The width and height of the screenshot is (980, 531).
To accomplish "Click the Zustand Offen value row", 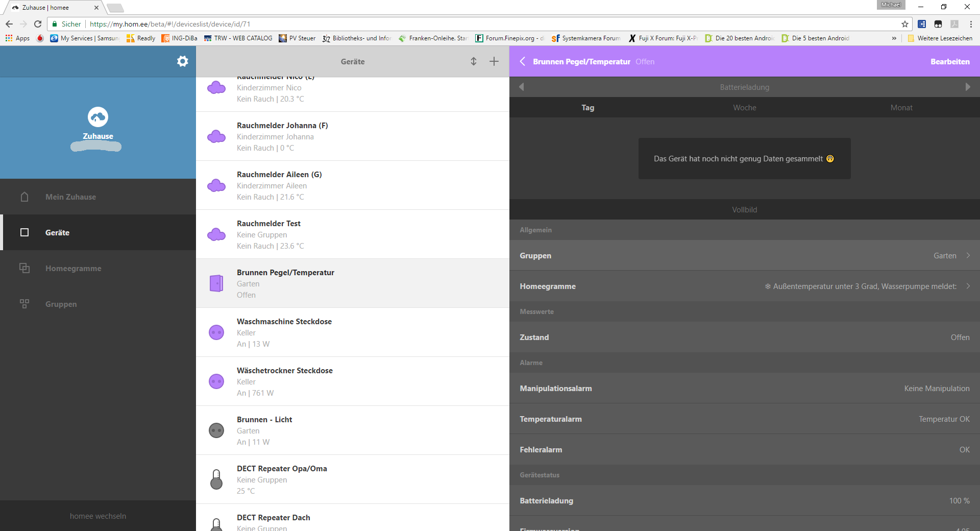I will [745, 337].
